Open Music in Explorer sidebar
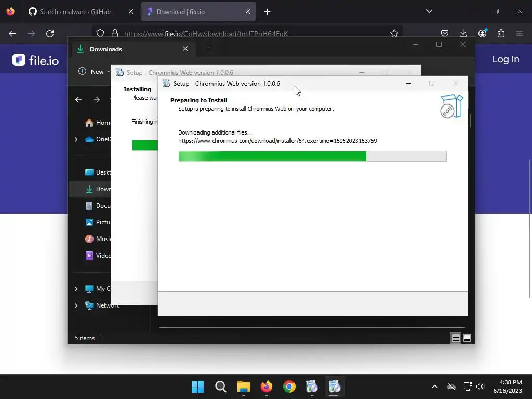Viewport: 532px width, 399px height. pyautogui.click(x=98, y=239)
